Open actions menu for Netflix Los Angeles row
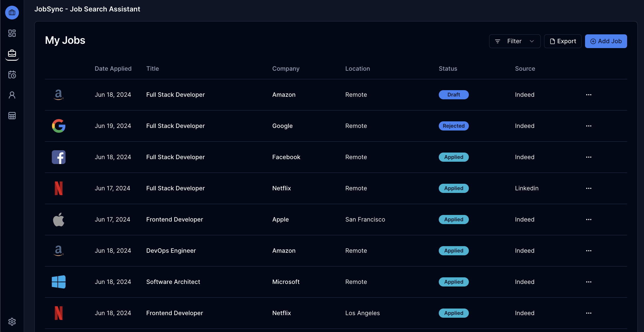 click(x=589, y=313)
